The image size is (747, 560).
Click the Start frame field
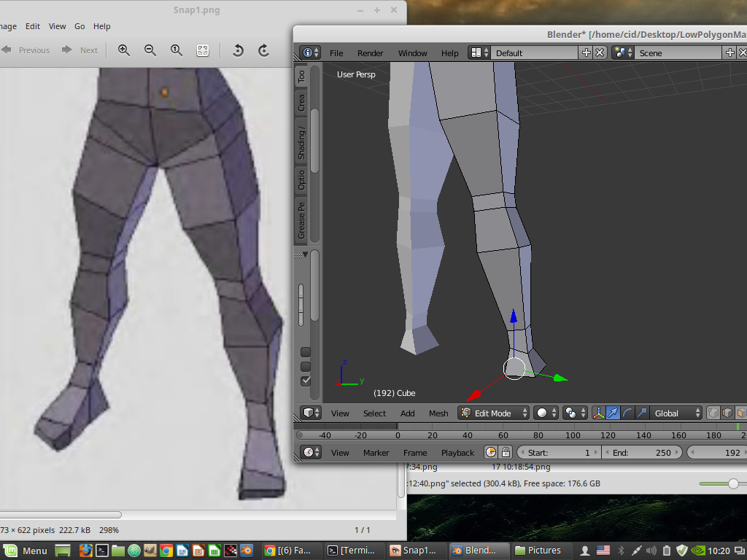(558, 452)
